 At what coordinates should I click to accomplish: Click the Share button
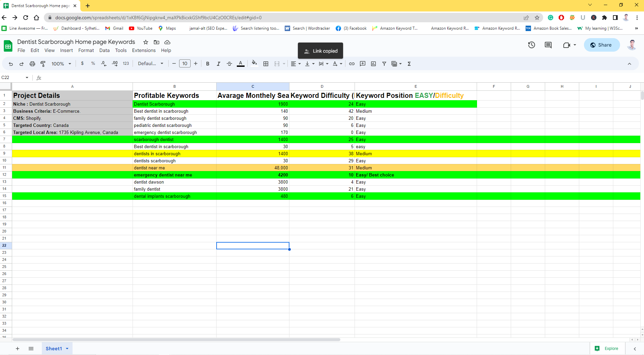601,45
